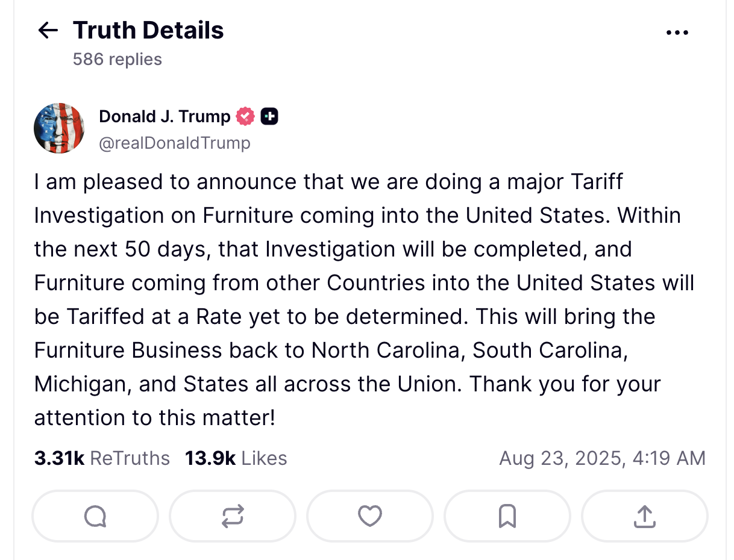This screenshot has height=560, width=734.
Task: View the 13.9k Likes list
Action: (236, 458)
